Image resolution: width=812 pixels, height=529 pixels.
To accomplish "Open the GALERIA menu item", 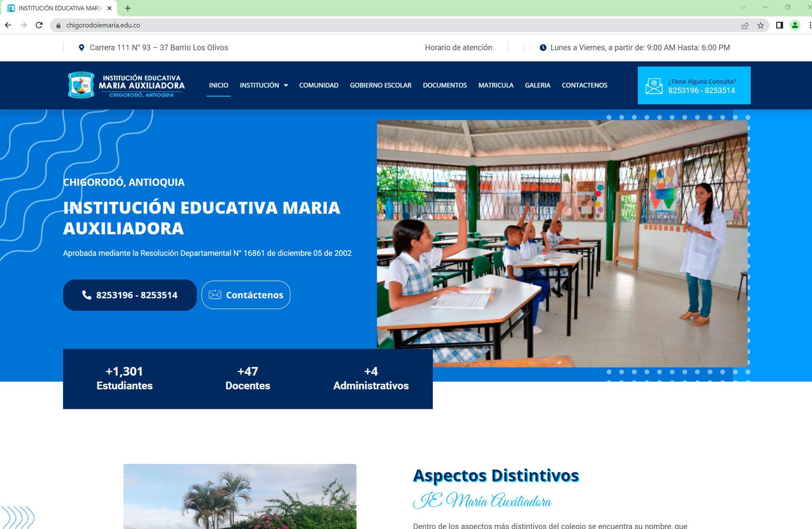I will click(538, 85).
